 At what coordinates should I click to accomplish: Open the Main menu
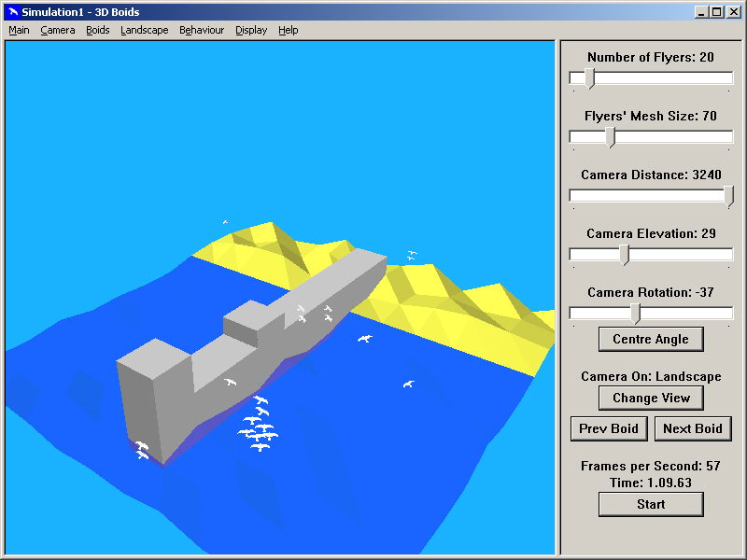click(19, 30)
